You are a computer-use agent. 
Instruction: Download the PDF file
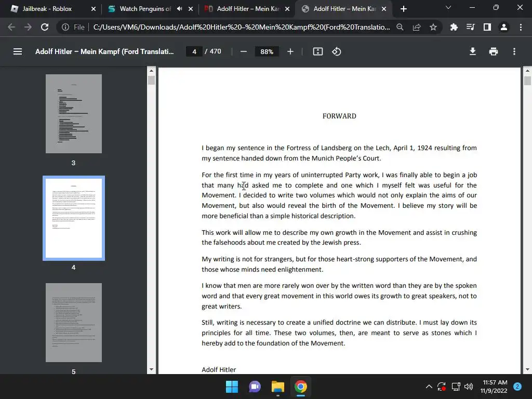tap(472, 51)
